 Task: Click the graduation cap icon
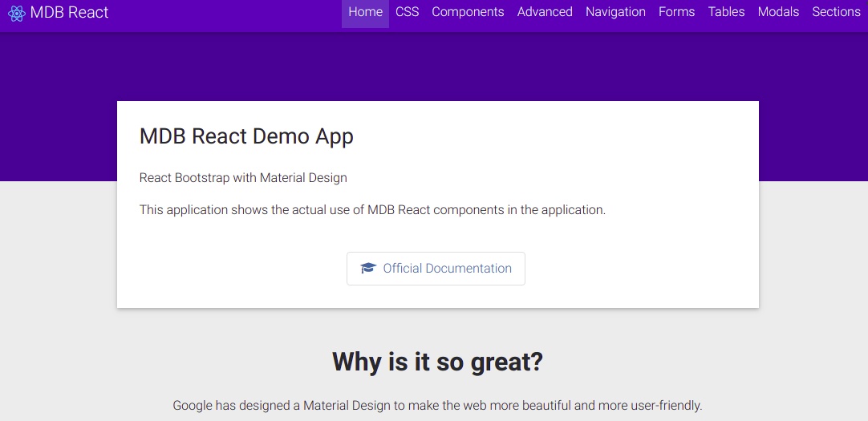(x=368, y=269)
